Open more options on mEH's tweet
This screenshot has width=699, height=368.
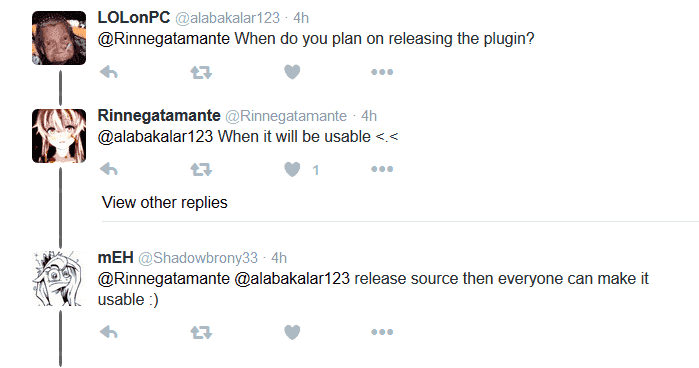pos(382,332)
